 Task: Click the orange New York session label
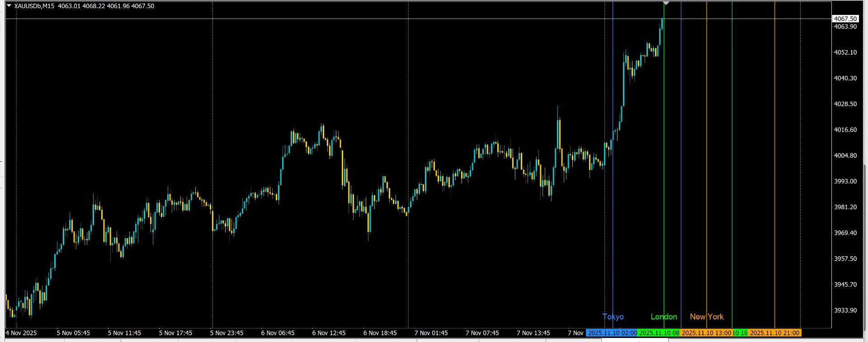[x=707, y=317]
